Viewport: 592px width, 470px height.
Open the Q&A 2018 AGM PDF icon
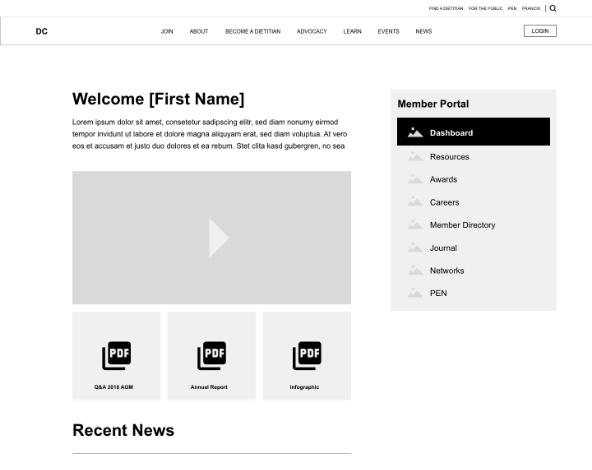(116, 356)
